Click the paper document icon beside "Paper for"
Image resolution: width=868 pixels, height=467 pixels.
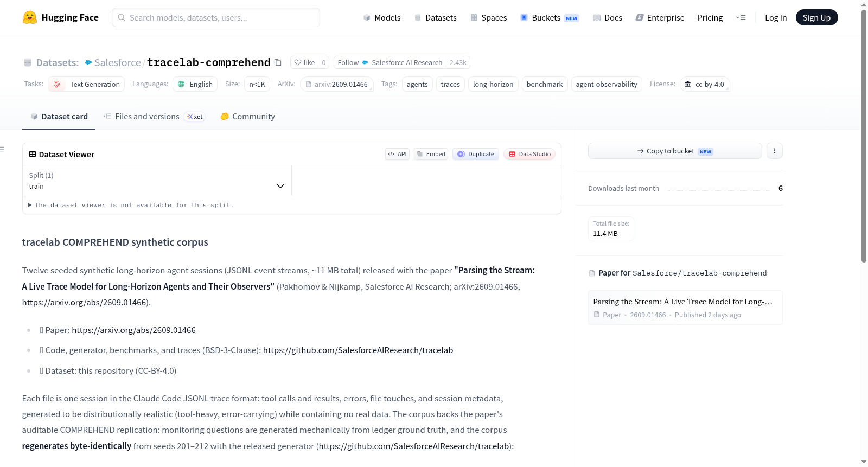tap(592, 273)
